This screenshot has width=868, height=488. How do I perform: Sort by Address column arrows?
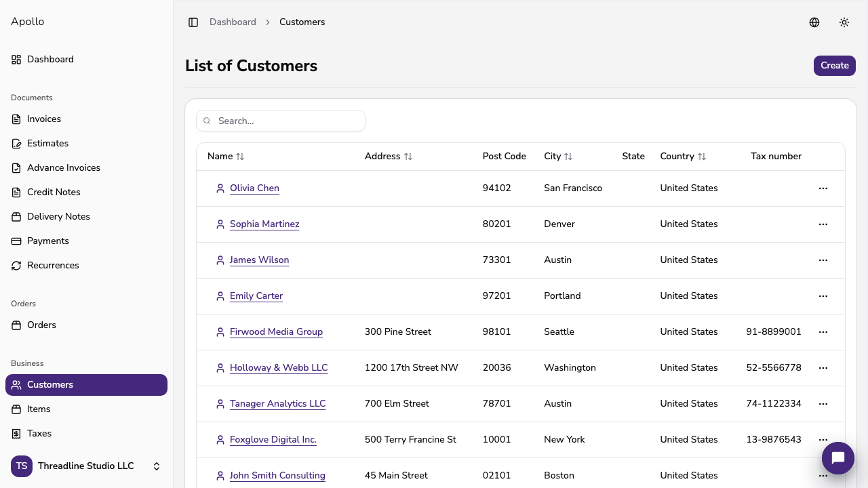coord(408,157)
